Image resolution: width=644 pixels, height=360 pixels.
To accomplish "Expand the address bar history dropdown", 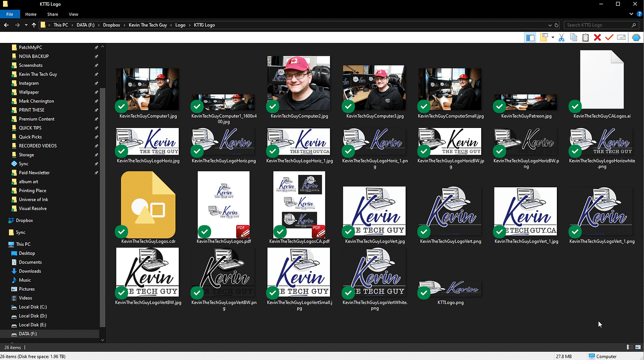I will (550, 25).
